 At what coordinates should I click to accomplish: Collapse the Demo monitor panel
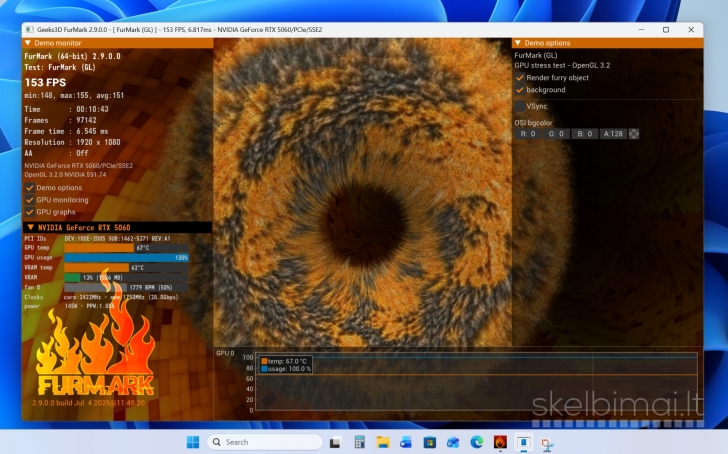pos(28,44)
